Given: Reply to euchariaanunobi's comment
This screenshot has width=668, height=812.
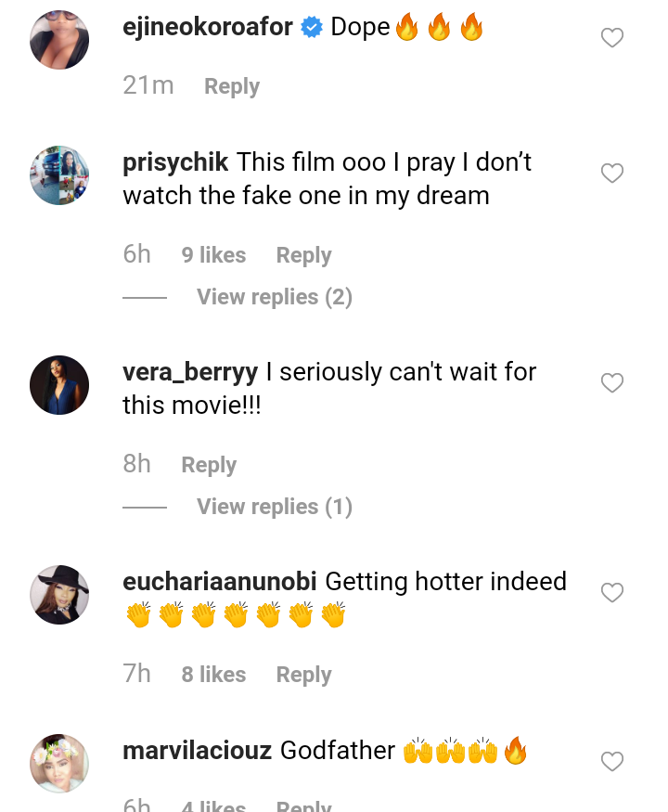Looking at the screenshot, I should tap(303, 675).
